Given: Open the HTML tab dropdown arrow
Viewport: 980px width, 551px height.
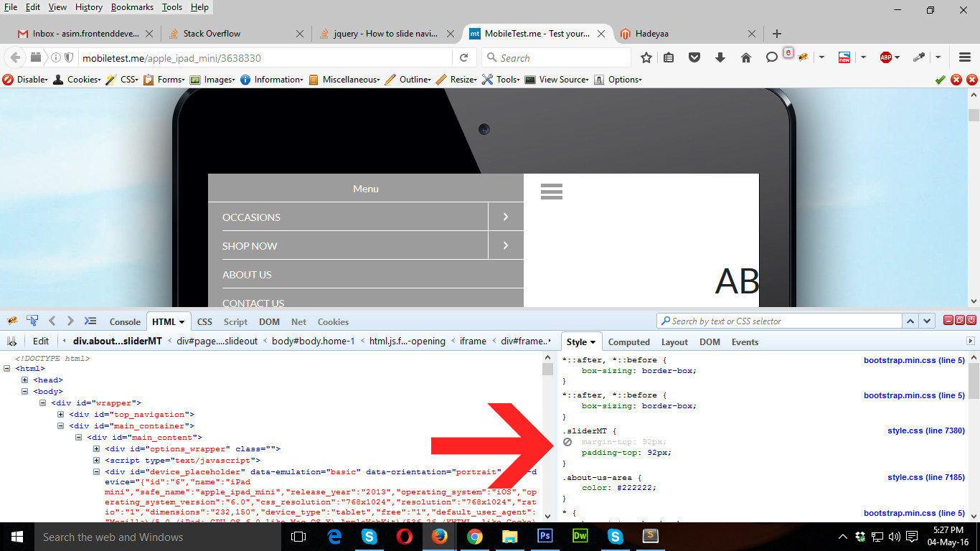Looking at the screenshot, I should pos(180,321).
